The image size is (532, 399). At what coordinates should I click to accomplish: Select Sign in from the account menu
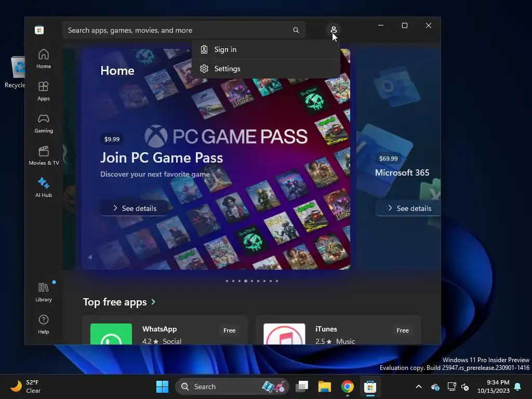(265, 49)
